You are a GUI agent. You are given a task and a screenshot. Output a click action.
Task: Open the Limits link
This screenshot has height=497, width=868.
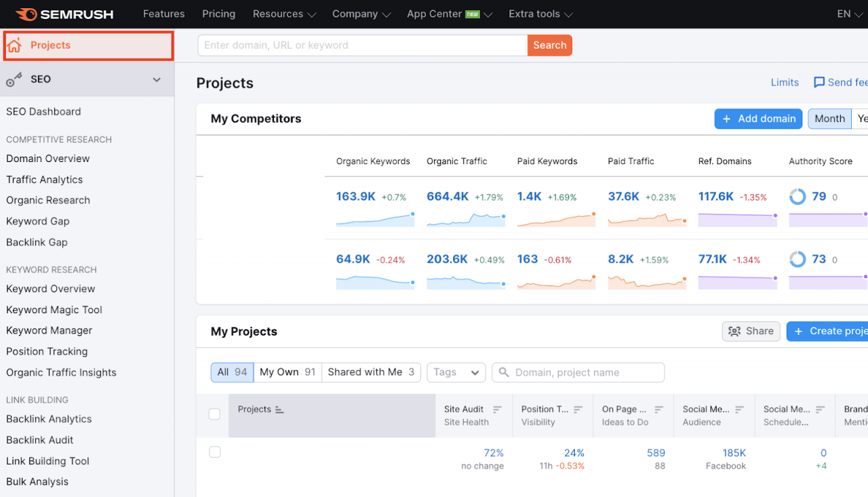tap(785, 83)
